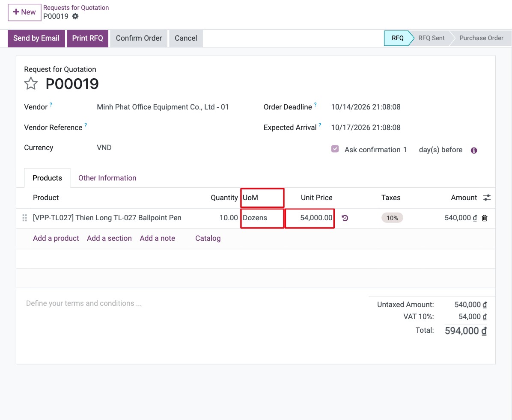
Task: Confirm the order
Action: coord(139,38)
